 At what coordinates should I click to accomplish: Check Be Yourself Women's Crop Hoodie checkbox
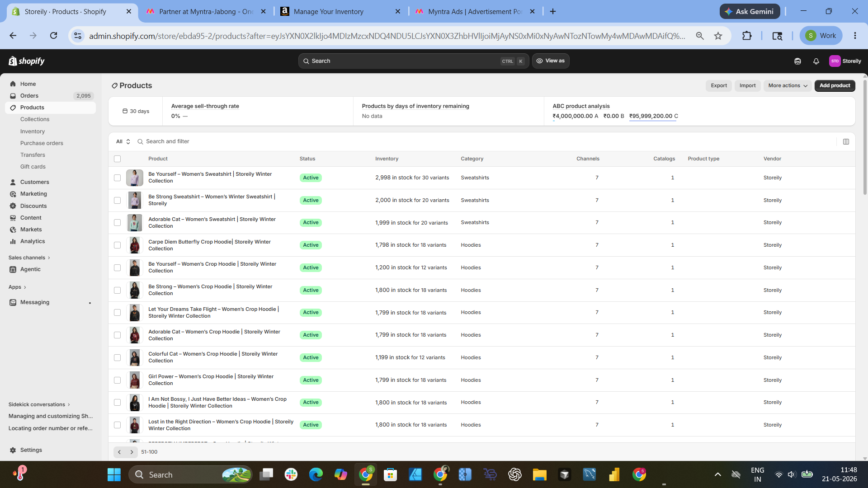[x=118, y=268]
